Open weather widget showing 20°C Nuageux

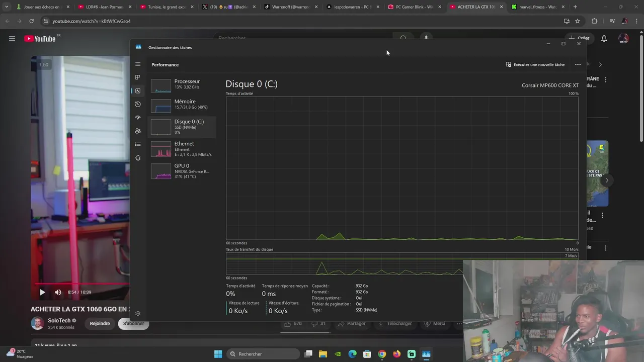point(20,353)
